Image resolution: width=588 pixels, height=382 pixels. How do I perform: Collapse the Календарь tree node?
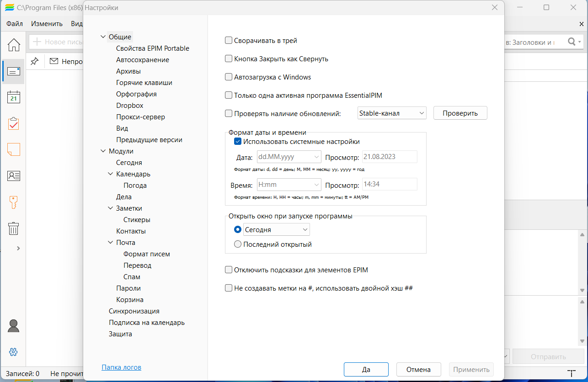111,174
